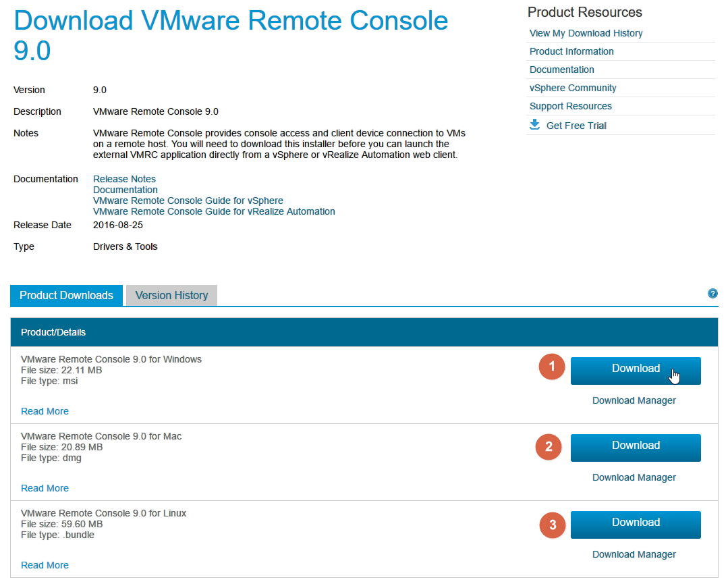Click the Get Free Trial download icon
Image resolution: width=728 pixels, height=586 pixels.
pos(535,124)
